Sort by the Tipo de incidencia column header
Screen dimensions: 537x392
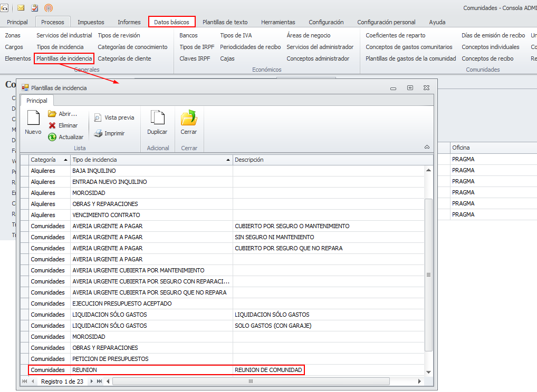click(x=151, y=160)
